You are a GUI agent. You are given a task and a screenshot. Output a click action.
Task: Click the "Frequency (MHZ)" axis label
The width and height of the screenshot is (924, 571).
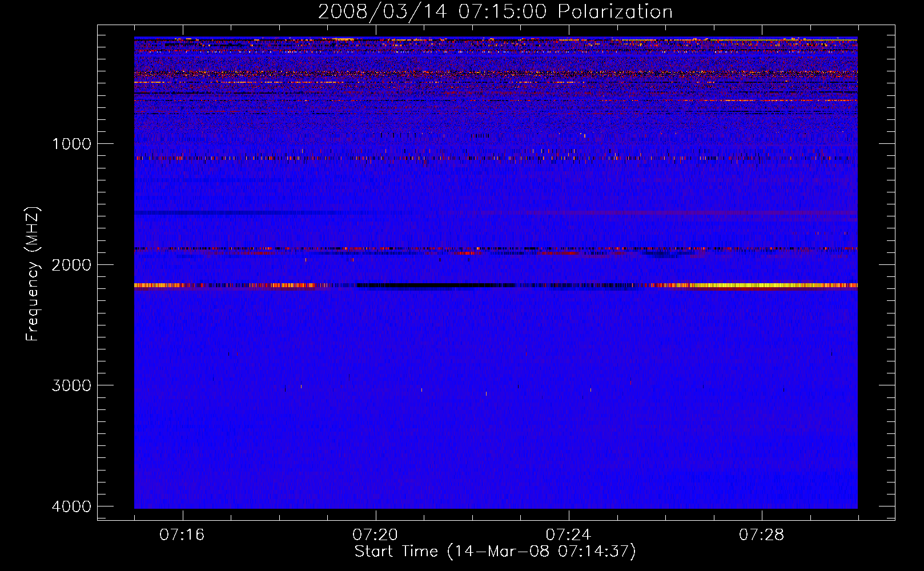coord(33,274)
